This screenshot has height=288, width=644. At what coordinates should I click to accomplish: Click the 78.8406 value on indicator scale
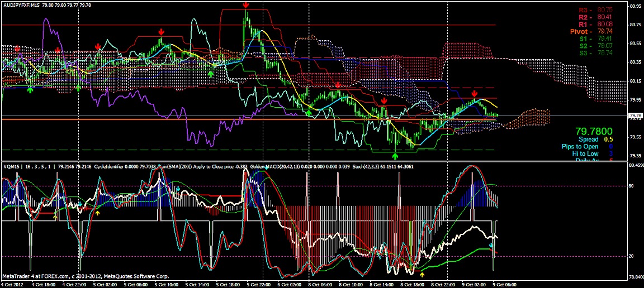point(636,277)
